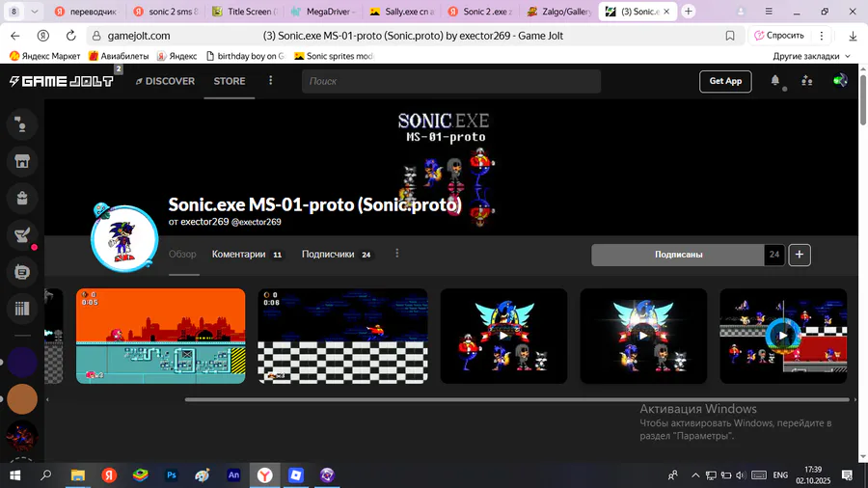
Task: Open Яндекс Маркет bookmark
Action: pyautogui.click(x=44, y=56)
